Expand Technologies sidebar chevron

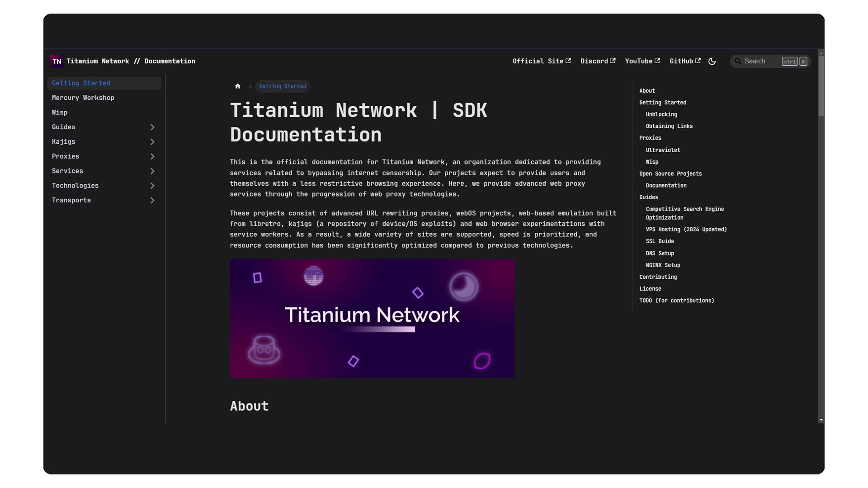152,186
